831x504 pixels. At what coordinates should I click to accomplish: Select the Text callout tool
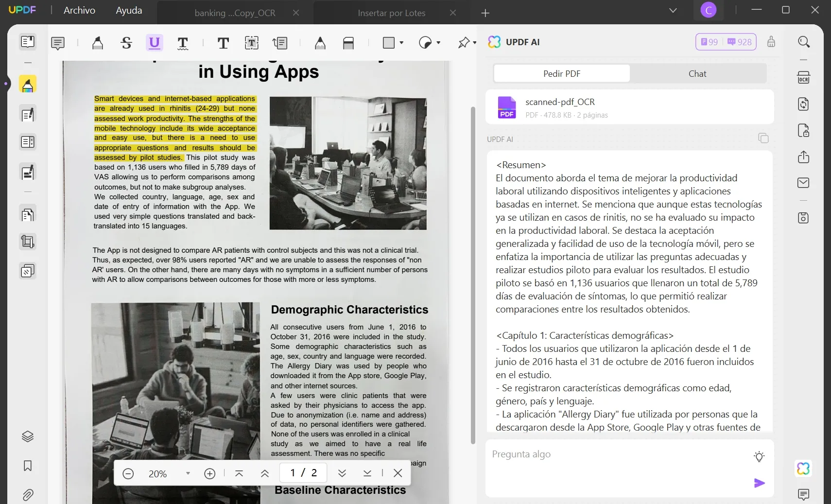point(280,43)
